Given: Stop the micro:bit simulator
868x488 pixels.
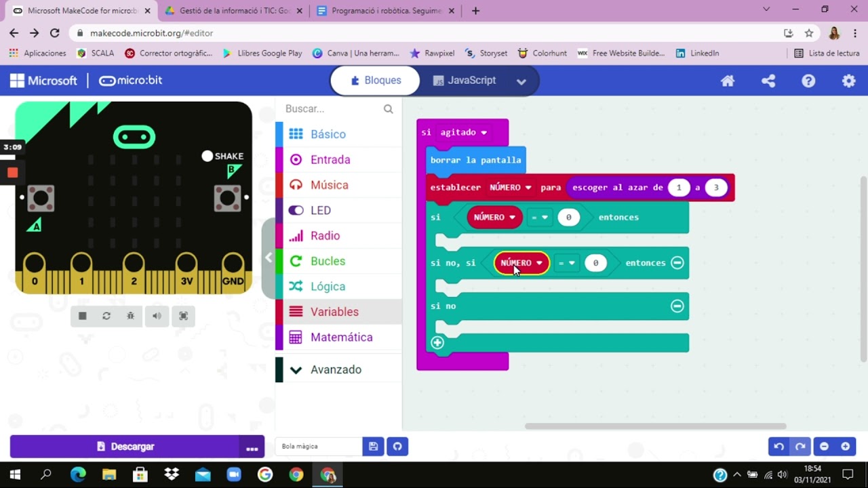Looking at the screenshot, I should point(83,316).
